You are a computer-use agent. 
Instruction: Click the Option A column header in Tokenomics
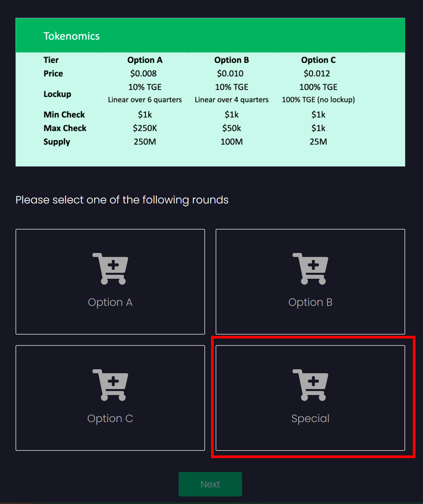coord(145,60)
